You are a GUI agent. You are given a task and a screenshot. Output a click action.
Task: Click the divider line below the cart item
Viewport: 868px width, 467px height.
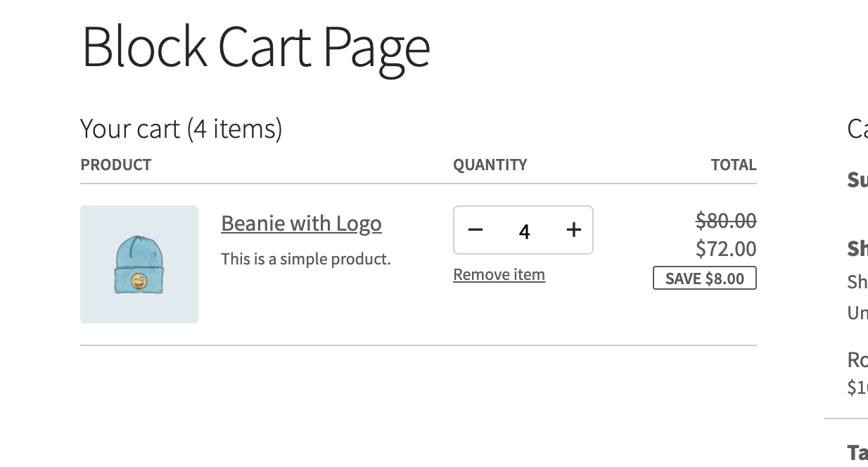419,345
